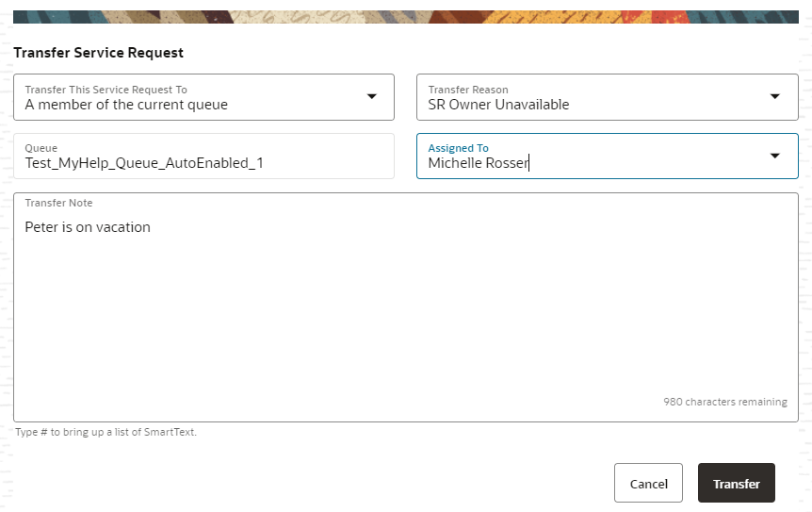Click the Transfer Reason field label

[x=468, y=90]
